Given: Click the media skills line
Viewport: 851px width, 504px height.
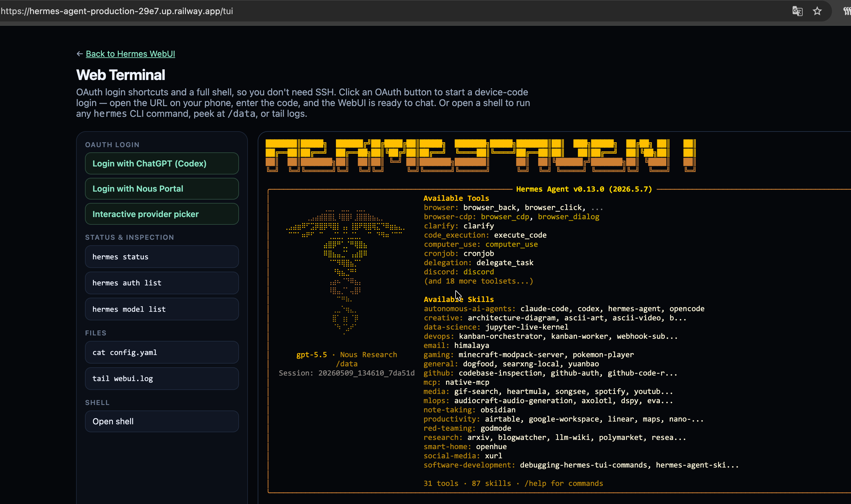Looking at the screenshot, I should (x=548, y=391).
